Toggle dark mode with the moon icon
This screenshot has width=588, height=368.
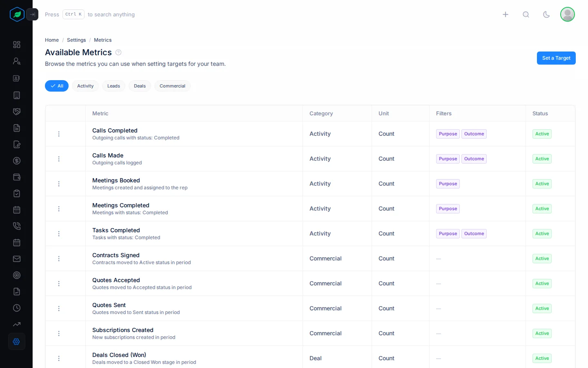coord(546,14)
